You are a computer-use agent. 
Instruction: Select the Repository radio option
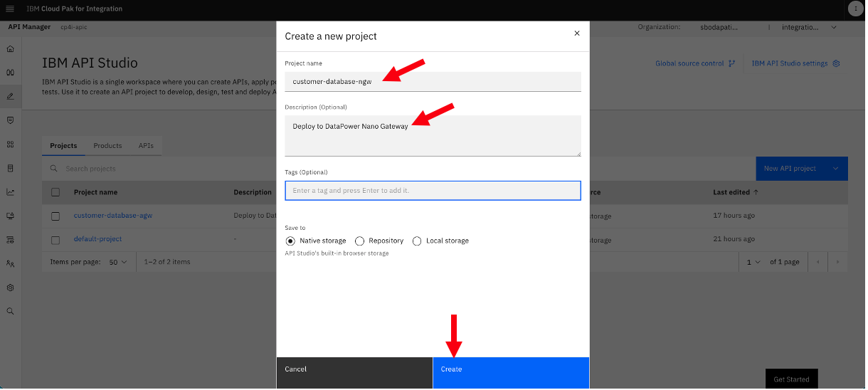click(x=359, y=241)
